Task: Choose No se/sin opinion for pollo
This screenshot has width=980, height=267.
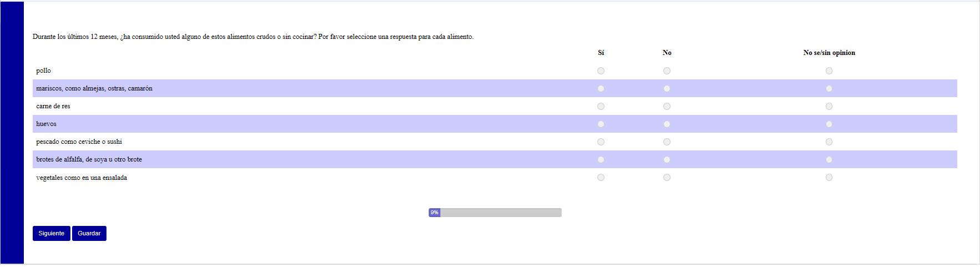Action: pos(829,71)
